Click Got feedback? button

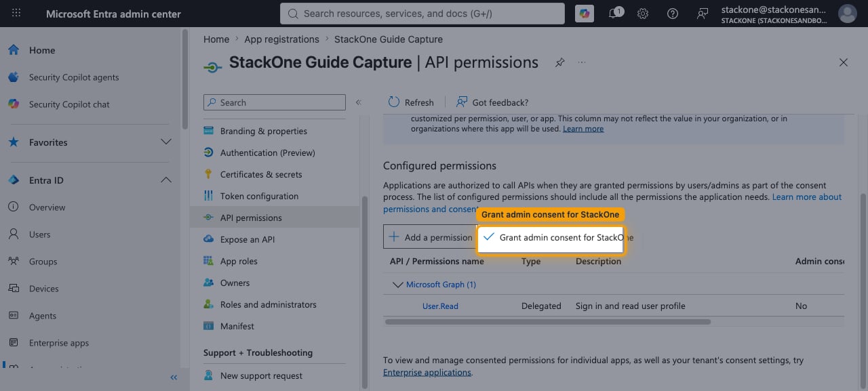click(492, 102)
